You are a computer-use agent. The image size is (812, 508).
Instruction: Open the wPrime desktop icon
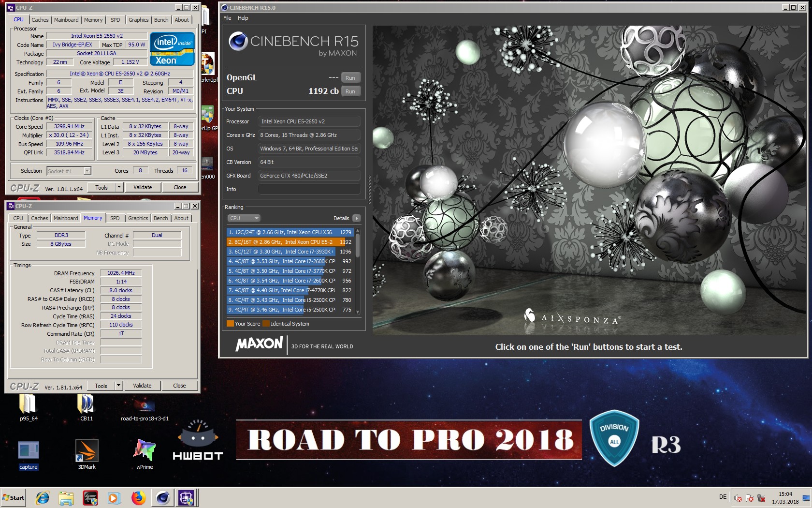145,450
